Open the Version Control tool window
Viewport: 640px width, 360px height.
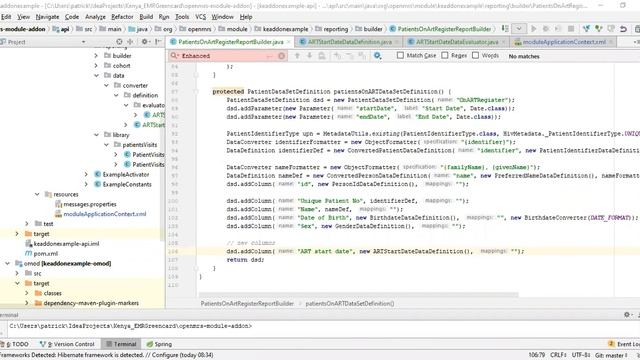[x=67, y=344]
